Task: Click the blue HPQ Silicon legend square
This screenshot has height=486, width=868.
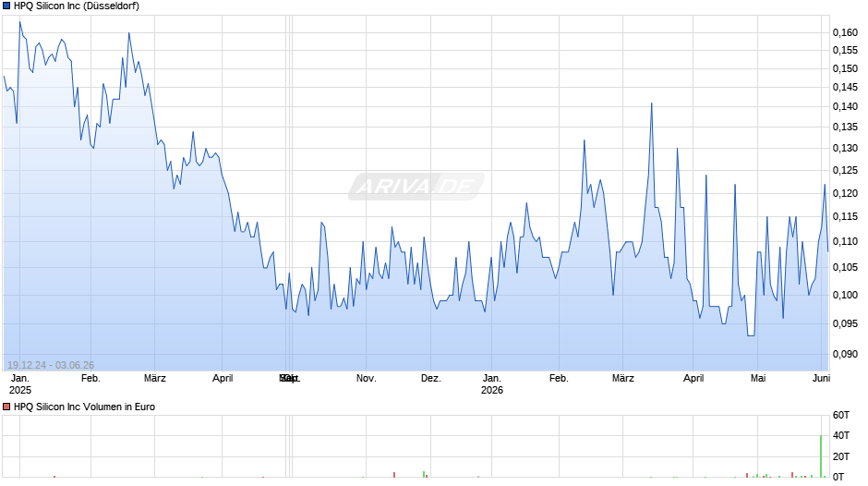Action: coord(6,6)
